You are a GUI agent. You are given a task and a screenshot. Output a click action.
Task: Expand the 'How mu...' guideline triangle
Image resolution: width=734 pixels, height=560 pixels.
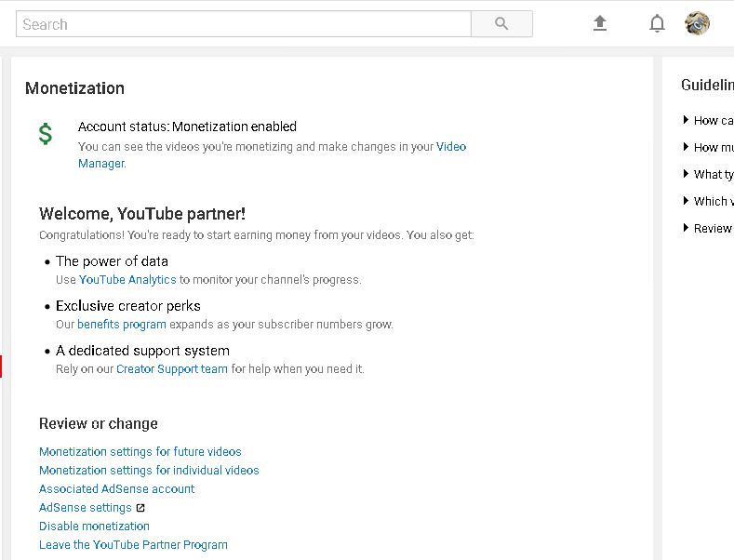pos(686,147)
